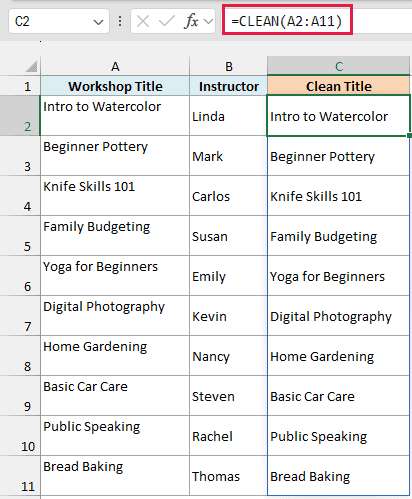The width and height of the screenshot is (412, 499).
Task: Select column A header
Action: (x=115, y=66)
